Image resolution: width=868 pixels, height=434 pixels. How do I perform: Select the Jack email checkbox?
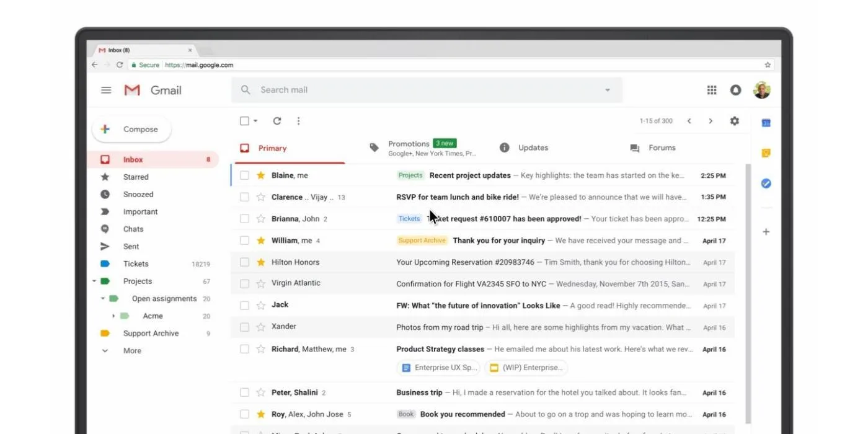point(244,306)
